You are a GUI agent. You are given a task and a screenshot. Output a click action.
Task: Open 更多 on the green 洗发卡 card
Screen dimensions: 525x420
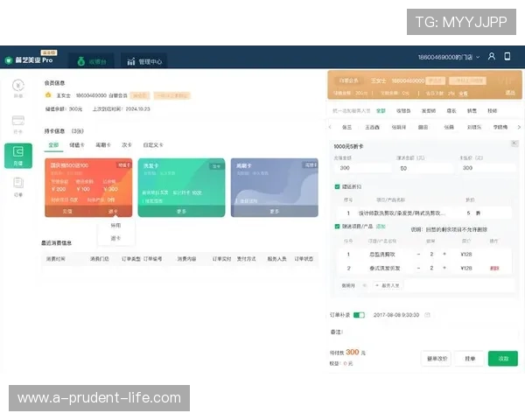pyautogui.click(x=181, y=212)
